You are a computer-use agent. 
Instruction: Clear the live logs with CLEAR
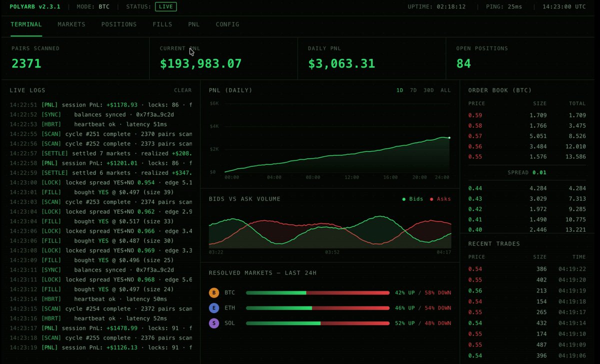[182, 90]
